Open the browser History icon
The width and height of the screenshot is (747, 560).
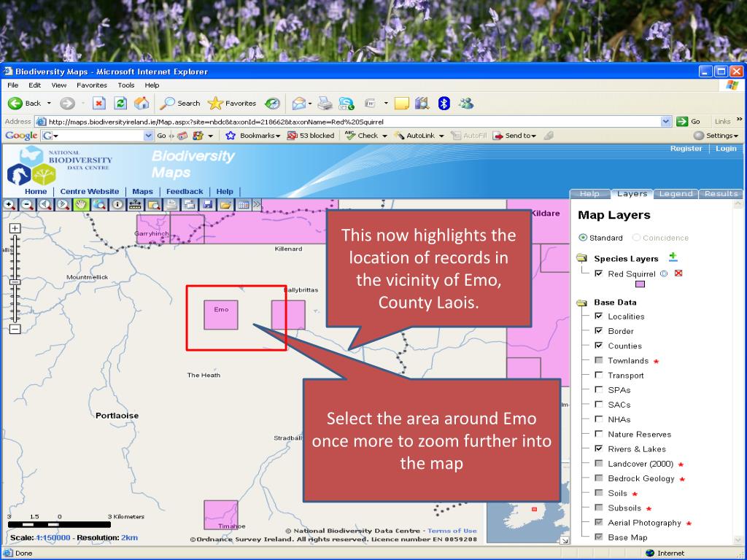[x=273, y=104]
